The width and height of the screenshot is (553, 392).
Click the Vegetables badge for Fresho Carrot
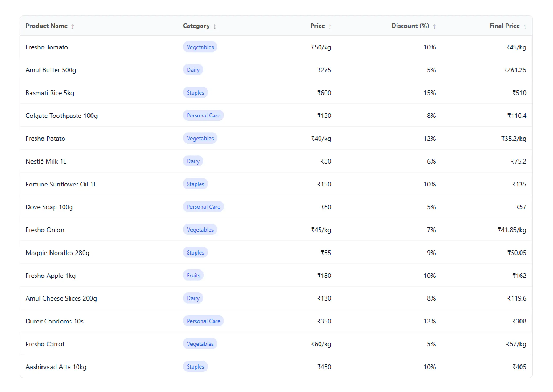200,344
